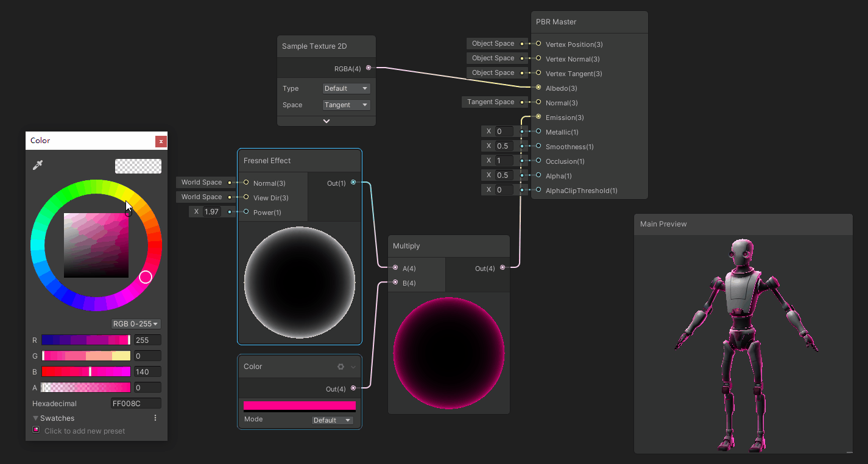Screen dimensions: 868x464
Task: Open the Color node Mode dropdown
Action: click(x=332, y=420)
